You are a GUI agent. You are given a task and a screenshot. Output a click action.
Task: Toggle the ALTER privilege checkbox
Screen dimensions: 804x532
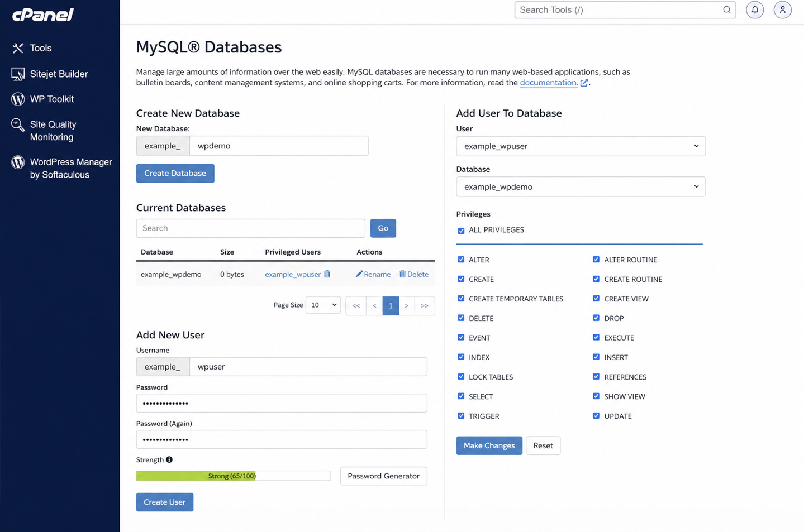(x=461, y=260)
